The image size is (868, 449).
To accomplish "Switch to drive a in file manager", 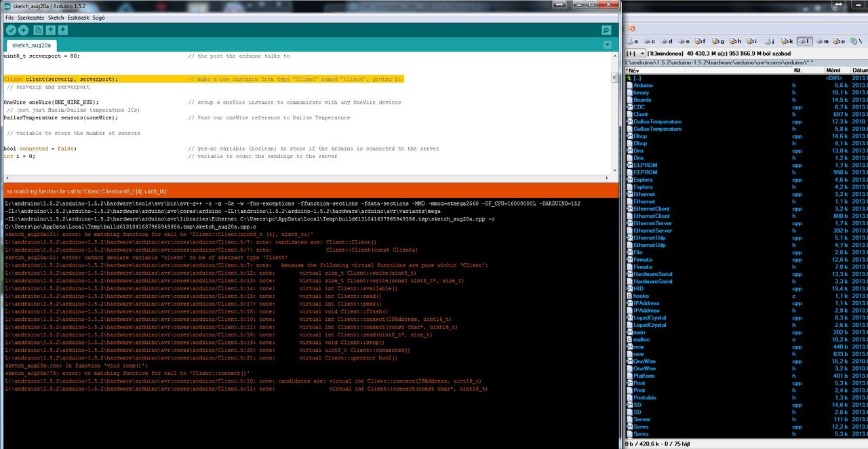I will [633, 41].
